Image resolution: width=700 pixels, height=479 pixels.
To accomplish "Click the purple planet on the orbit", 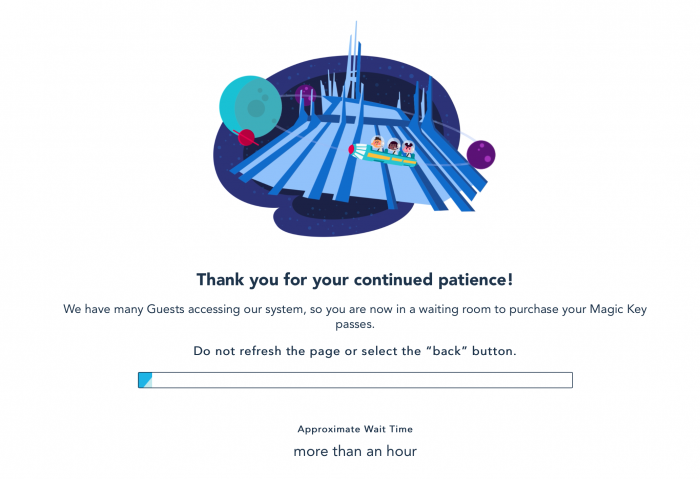I will click(x=481, y=154).
